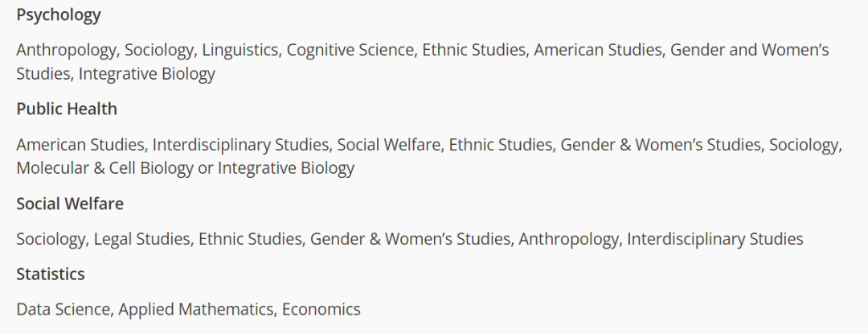Click the Statistics heading
868x334 pixels.
[x=51, y=274]
